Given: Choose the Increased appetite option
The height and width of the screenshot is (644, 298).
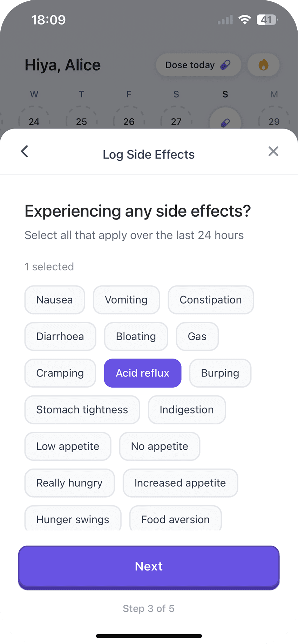Looking at the screenshot, I should pyautogui.click(x=180, y=483).
